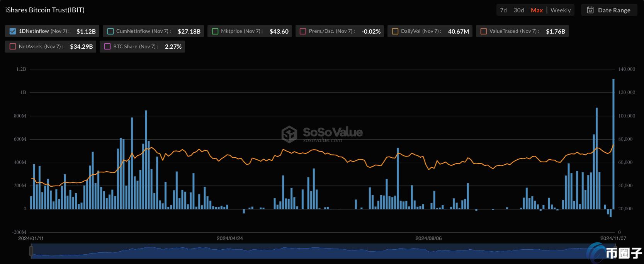Click the $1.76B ValueTraded value
The image size is (644, 264).
(556, 31)
